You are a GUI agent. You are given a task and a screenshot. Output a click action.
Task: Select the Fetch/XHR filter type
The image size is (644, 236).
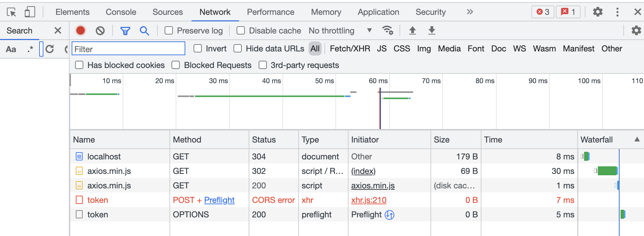point(350,49)
